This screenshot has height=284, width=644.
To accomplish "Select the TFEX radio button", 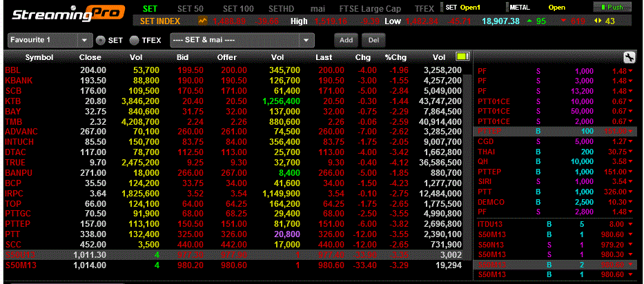I will (x=135, y=40).
